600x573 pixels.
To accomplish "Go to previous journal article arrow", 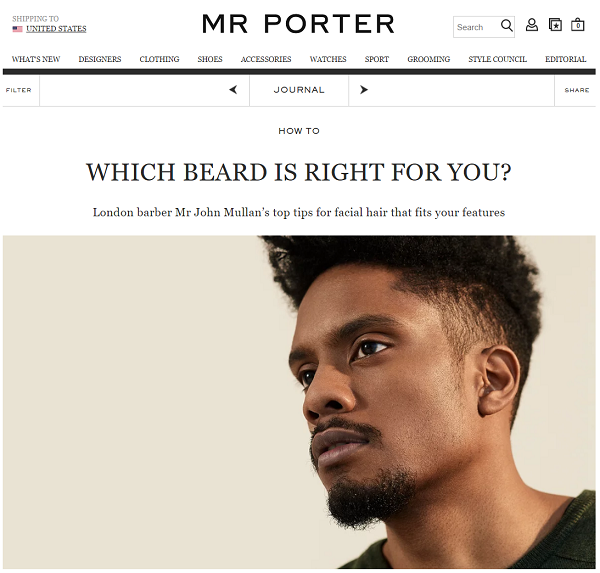I will [233, 90].
